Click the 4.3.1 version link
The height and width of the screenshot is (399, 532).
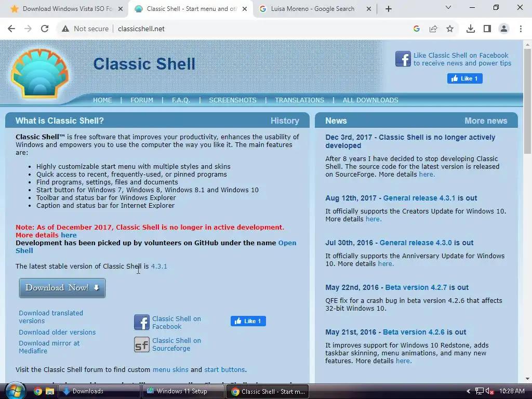159,267
